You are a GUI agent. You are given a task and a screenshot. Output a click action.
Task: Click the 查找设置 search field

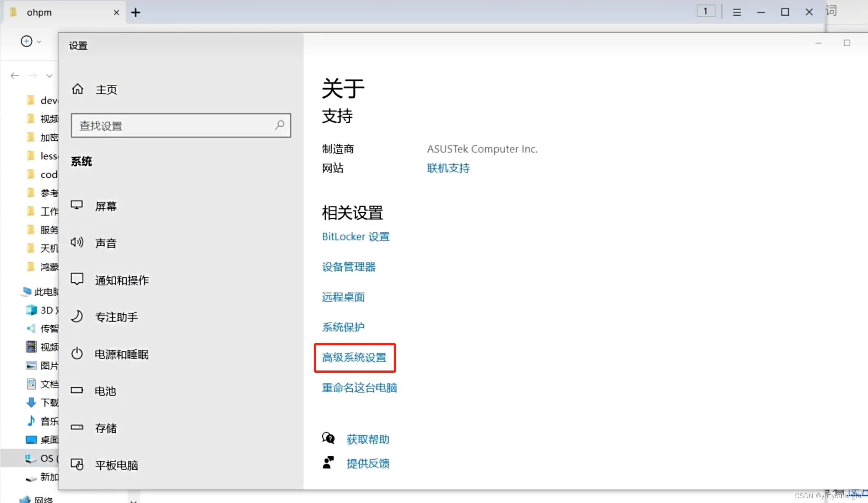[181, 125]
